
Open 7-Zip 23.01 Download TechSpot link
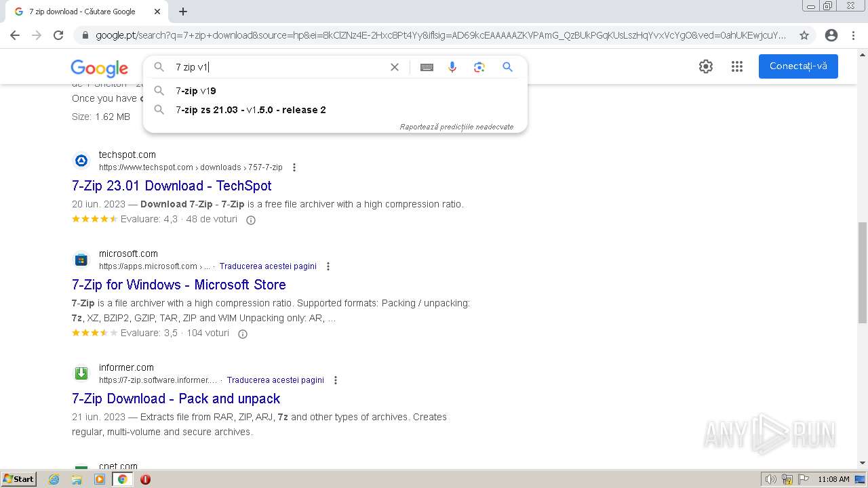(x=172, y=186)
